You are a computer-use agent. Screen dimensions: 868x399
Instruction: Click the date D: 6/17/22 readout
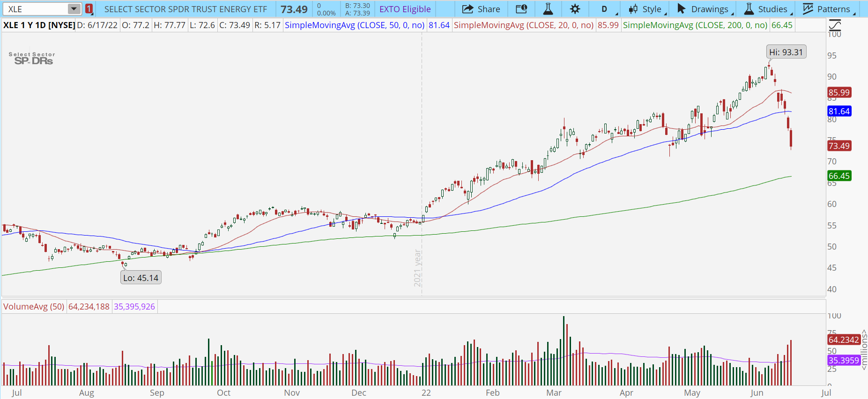(97, 25)
